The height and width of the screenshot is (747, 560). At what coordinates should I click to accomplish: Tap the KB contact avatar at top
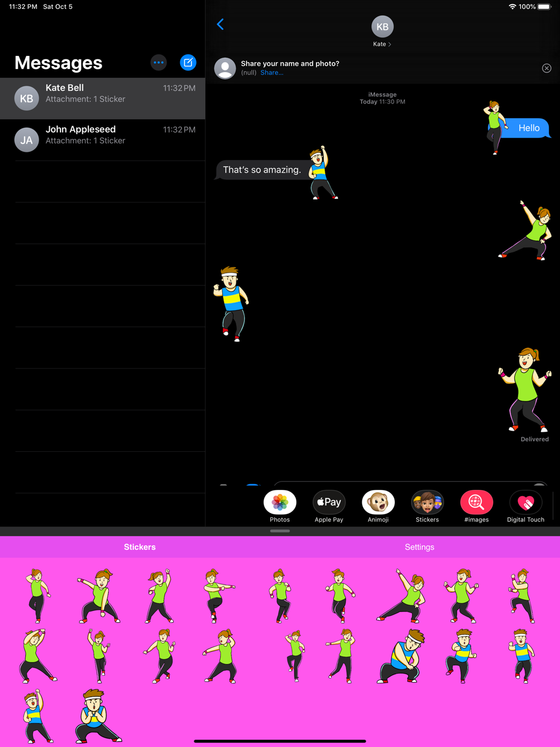click(x=382, y=26)
